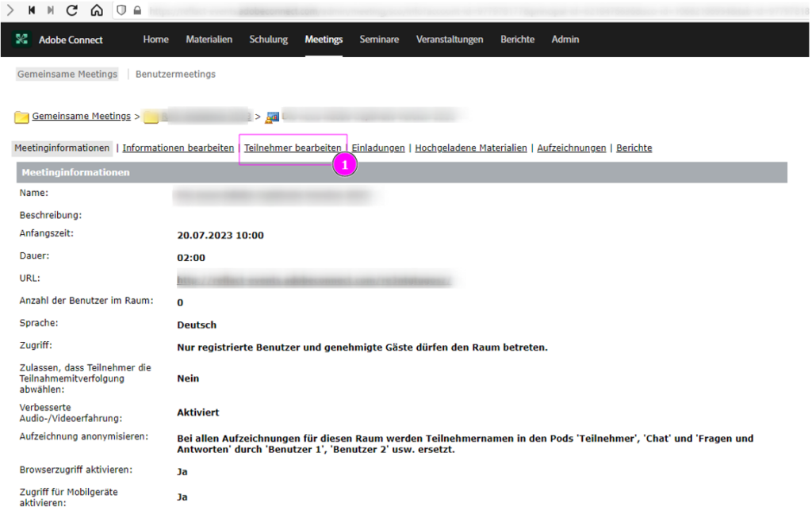Viewport: 812px width, 526px height.
Task: Click the Adobe Connect logo icon
Action: (22, 40)
